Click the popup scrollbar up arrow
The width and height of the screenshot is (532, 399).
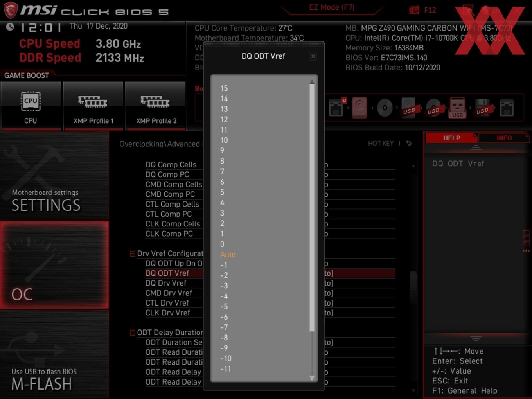coord(312,81)
